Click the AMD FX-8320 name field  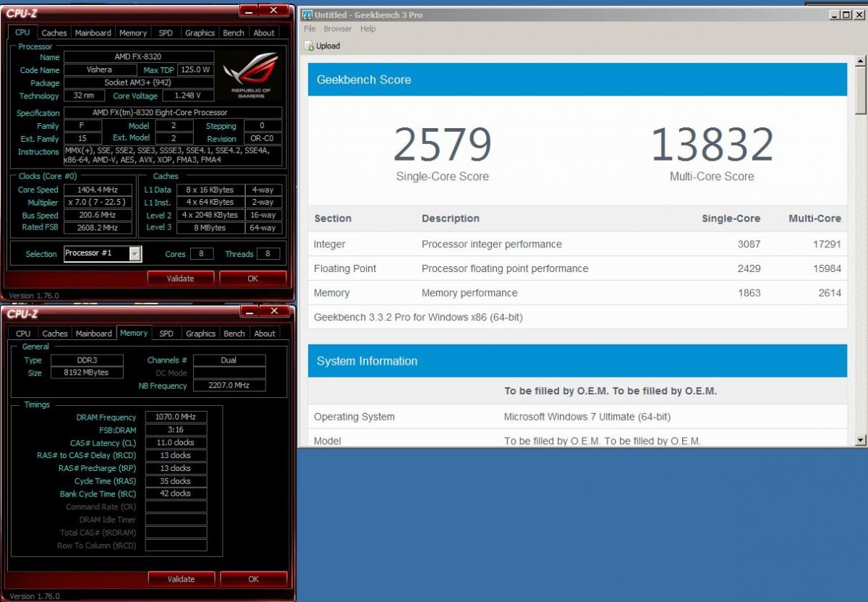point(139,56)
